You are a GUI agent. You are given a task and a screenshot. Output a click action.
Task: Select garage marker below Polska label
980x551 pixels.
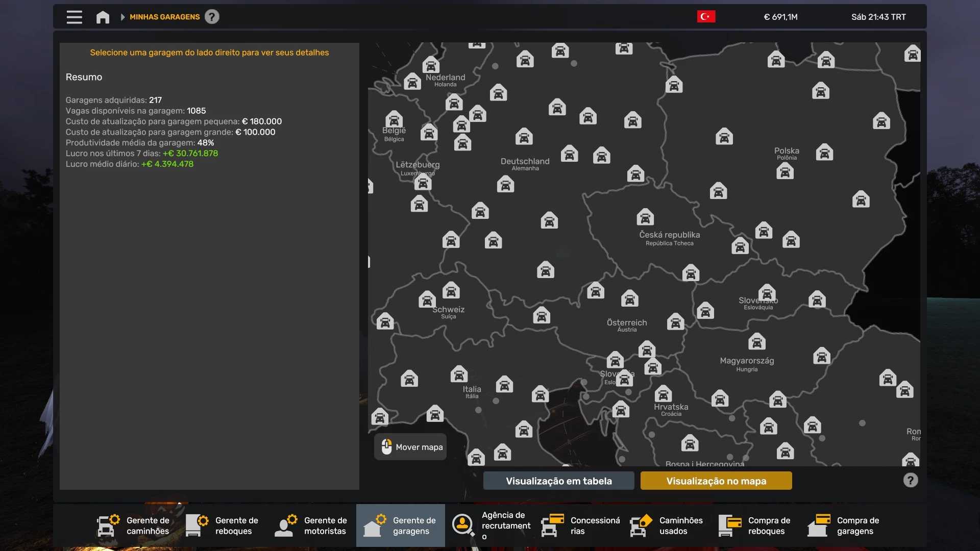785,171
